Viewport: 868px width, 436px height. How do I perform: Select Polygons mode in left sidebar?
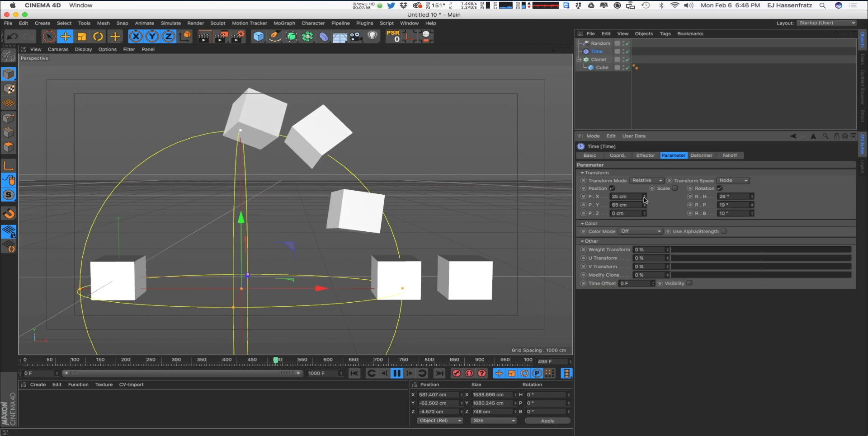tap(9, 148)
